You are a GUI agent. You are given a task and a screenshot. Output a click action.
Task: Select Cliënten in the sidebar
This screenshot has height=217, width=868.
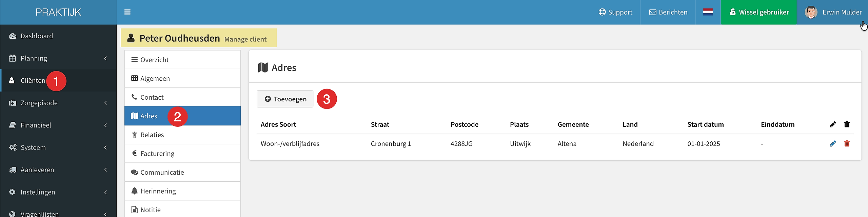click(x=58, y=80)
